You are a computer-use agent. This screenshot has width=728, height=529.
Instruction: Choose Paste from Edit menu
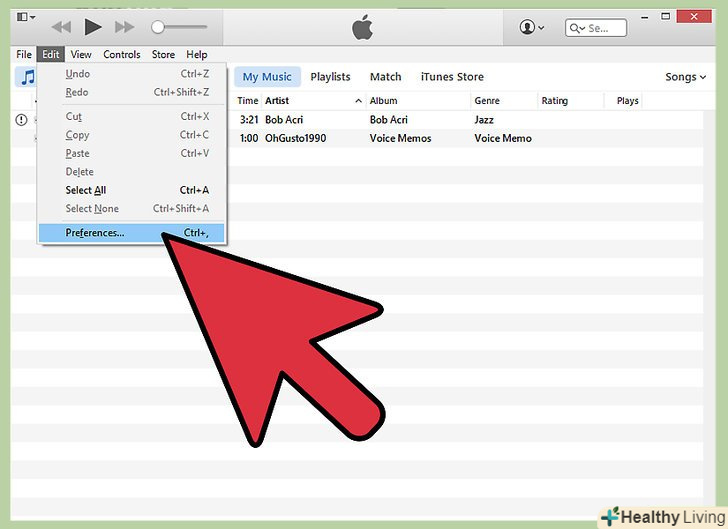click(132, 153)
